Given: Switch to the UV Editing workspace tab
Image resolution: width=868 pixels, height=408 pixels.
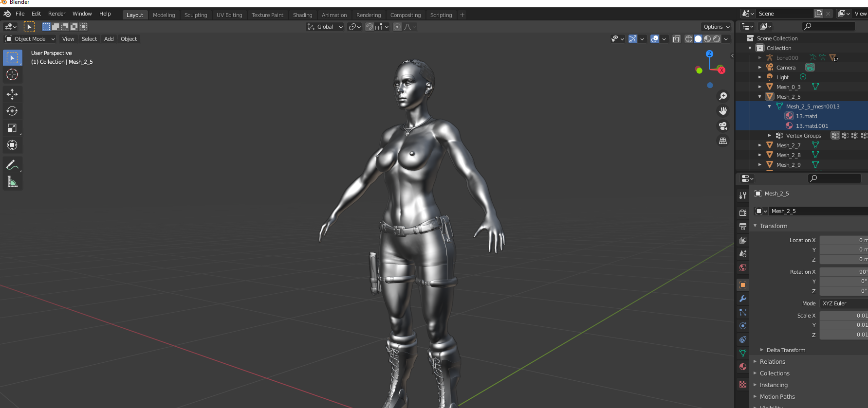Looking at the screenshot, I should pos(229,15).
